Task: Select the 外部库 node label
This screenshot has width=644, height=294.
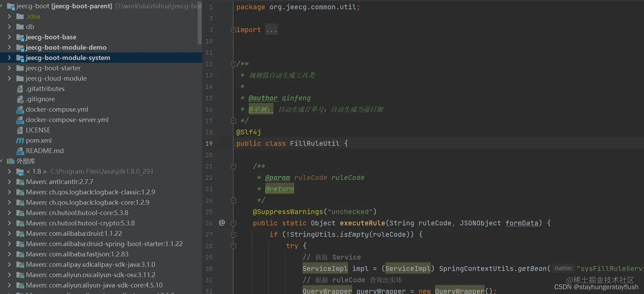Action: pos(26,161)
